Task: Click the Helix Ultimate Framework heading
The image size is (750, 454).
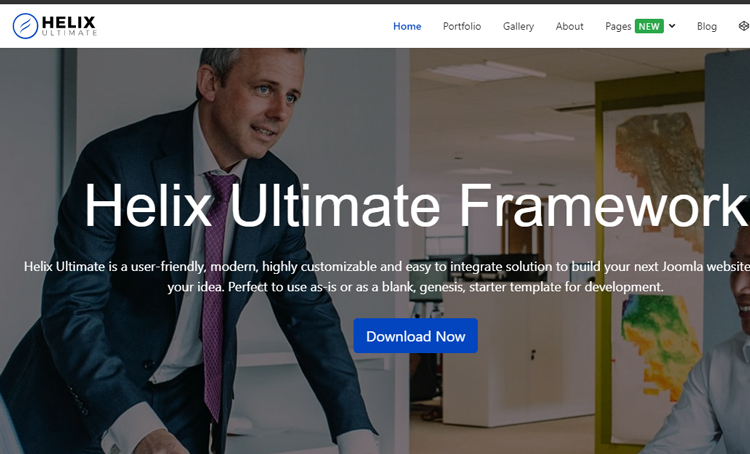Action: click(416, 205)
